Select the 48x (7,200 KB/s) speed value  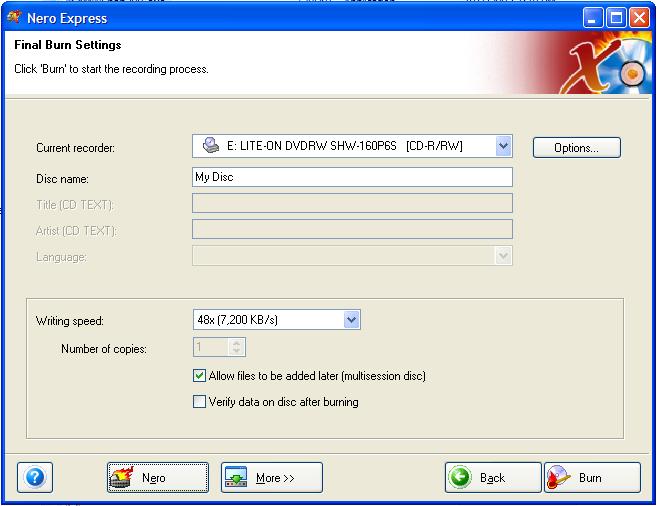238,320
